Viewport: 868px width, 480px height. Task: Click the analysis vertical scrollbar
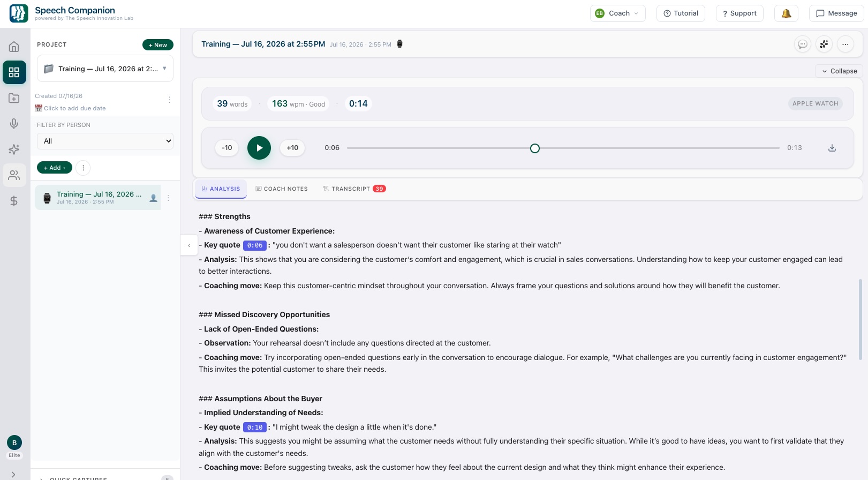click(861, 319)
